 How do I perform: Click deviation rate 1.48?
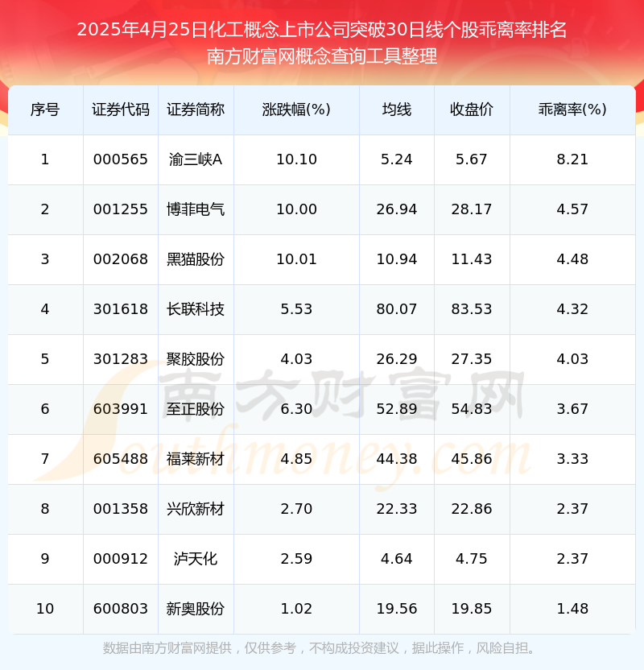click(572, 610)
